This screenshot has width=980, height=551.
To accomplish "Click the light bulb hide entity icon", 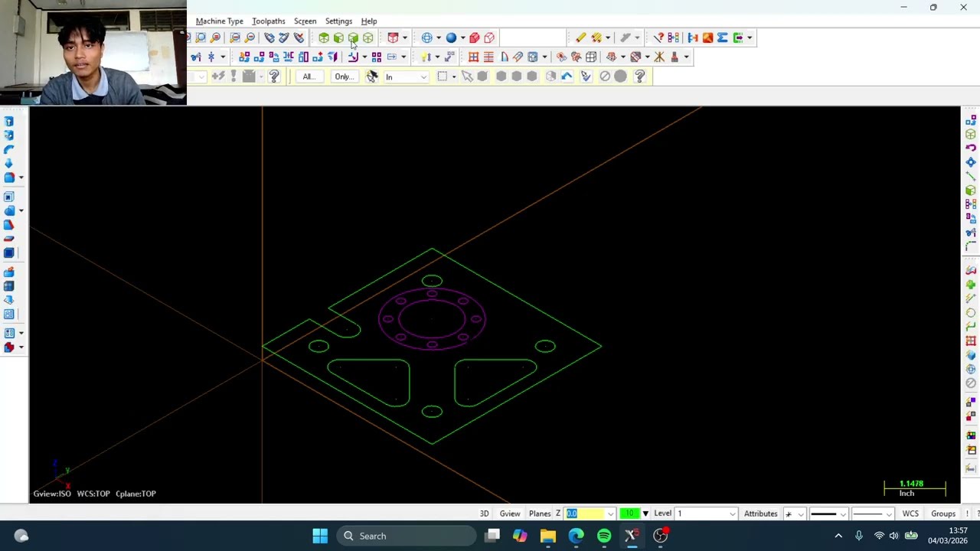I will pyautogui.click(x=426, y=57).
